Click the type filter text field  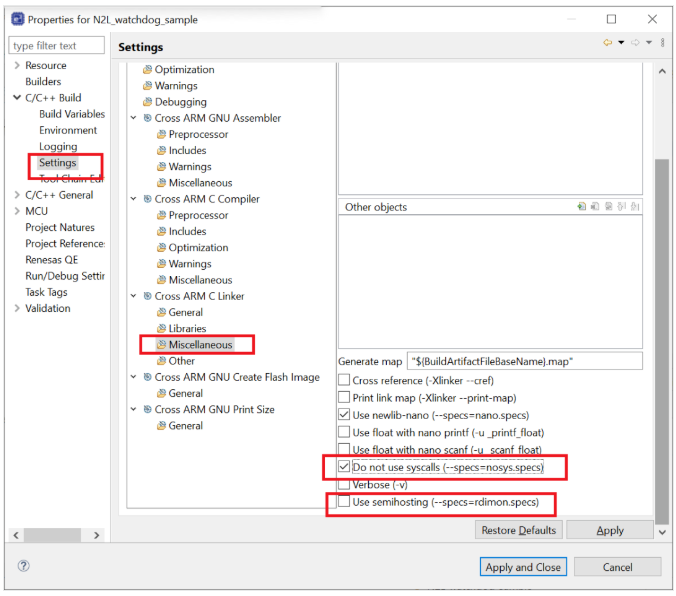[x=56, y=45]
